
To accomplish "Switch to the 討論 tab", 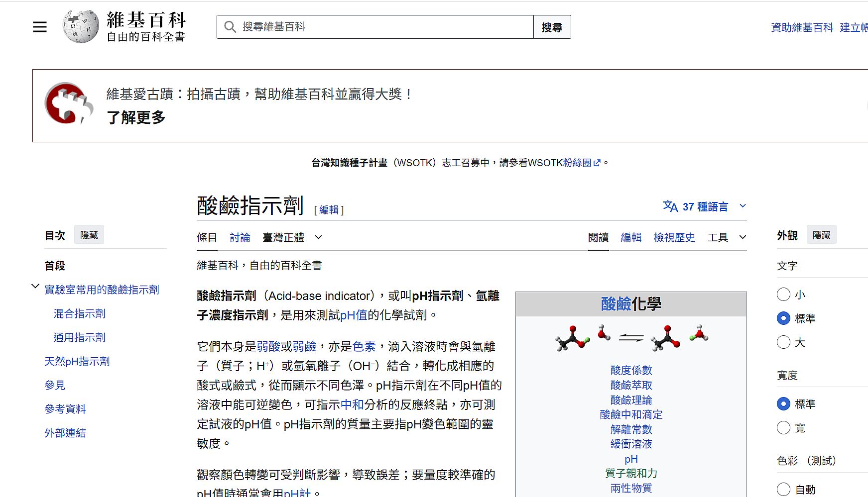I will click(x=240, y=237).
